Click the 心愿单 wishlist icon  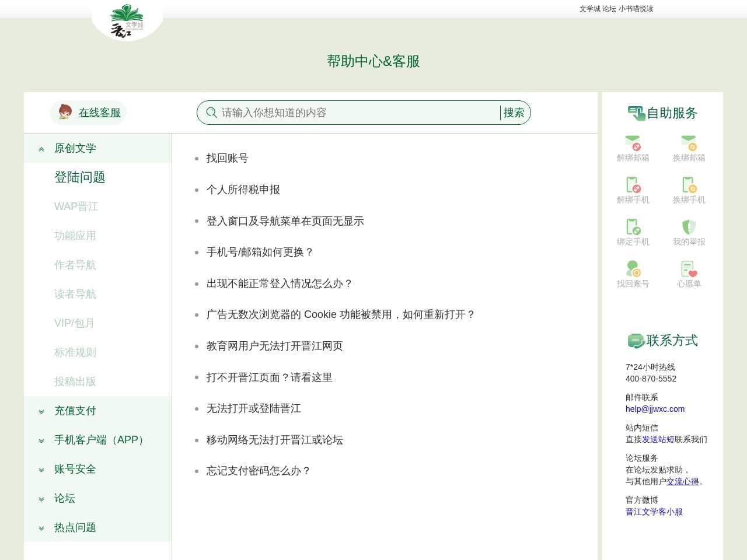coord(689,269)
